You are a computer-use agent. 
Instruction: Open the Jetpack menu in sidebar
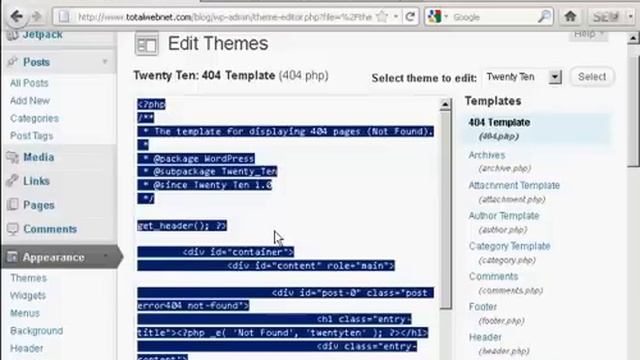click(42, 35)
